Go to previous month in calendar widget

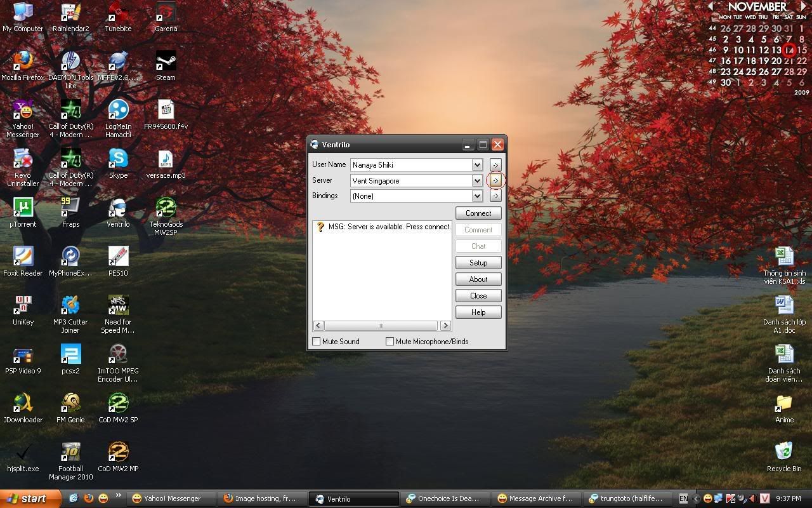pyautogui.click(x=711, y=6)
